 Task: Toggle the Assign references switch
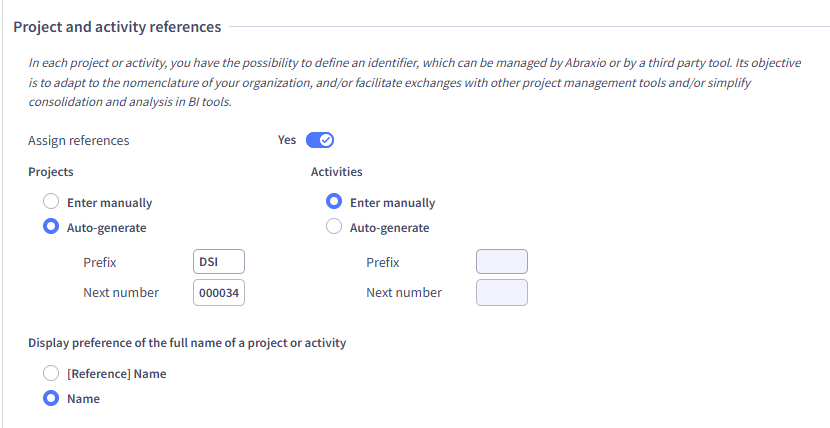click(x=319, y=140)
